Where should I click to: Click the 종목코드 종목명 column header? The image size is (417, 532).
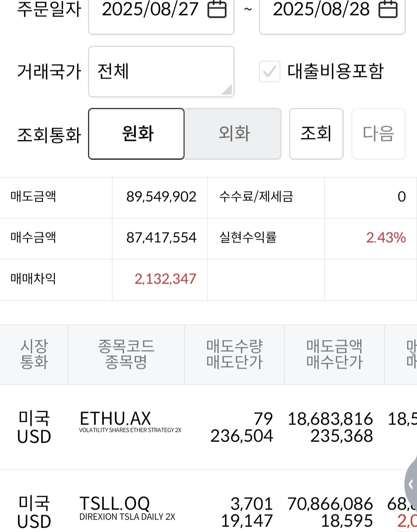click(126, 354)
